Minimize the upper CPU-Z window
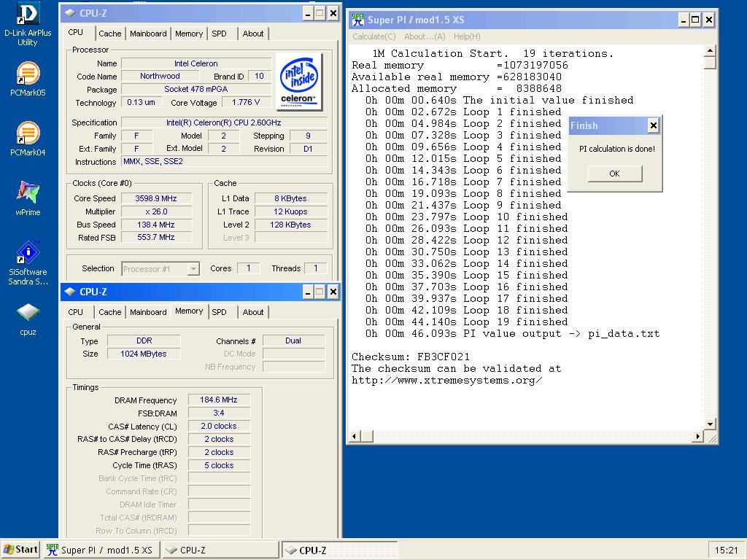The width and height of the screenshot is (747, 560). pyautogui.click(x=308, y=13)
